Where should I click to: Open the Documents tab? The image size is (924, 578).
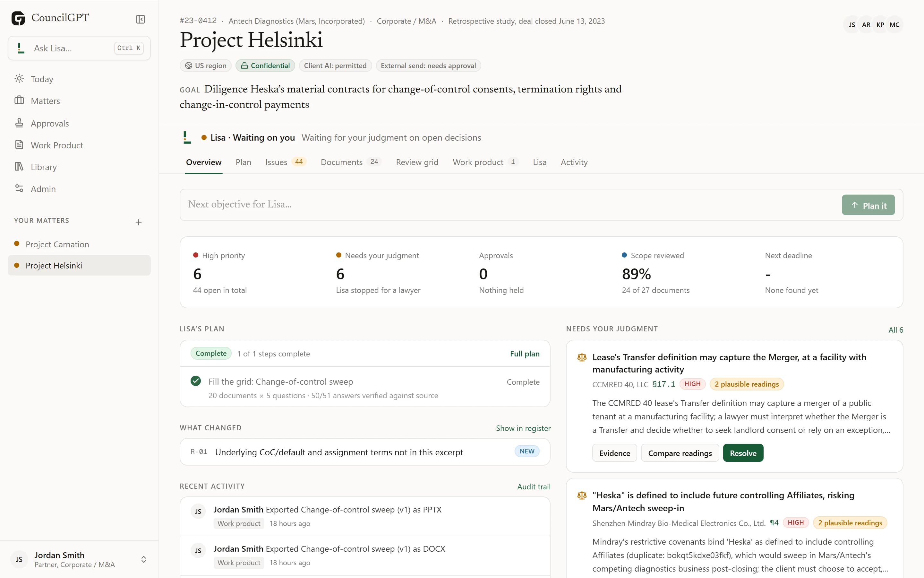[x=351, y=162]
